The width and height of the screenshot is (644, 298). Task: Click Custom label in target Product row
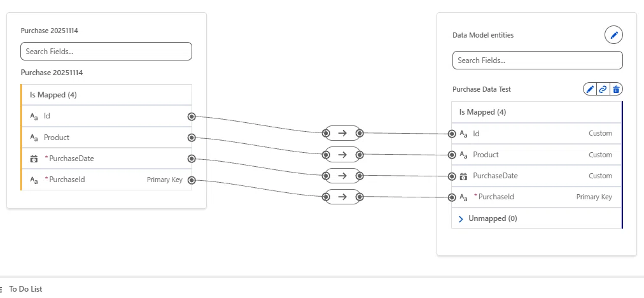[x=600, y=155]
